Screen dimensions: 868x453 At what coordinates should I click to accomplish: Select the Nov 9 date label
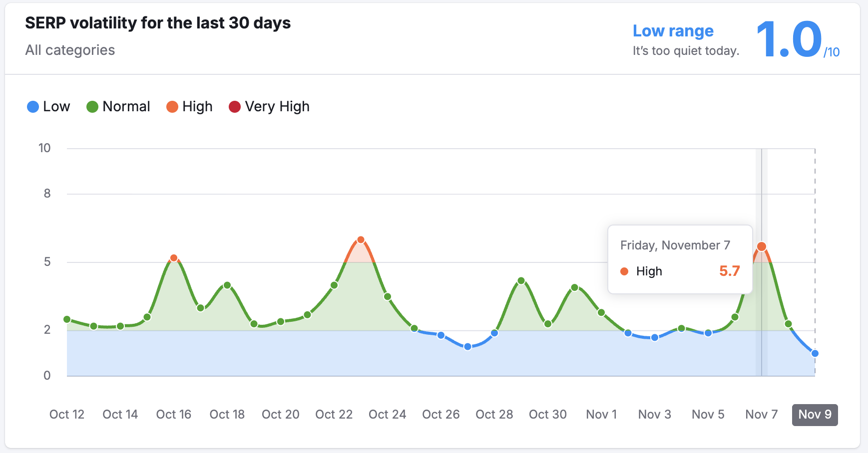coord(815,415)
